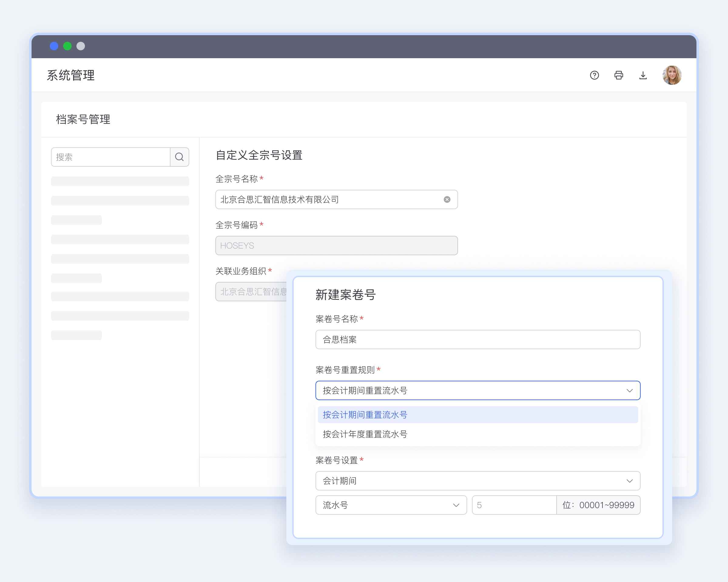
Task: Expand the 会计期间 dropdown
Action: coord(629,481)
